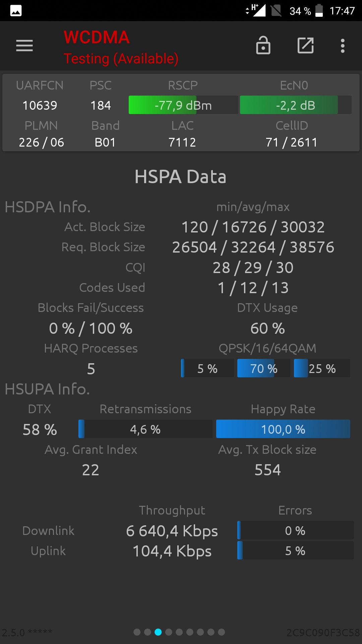Tap the WCDMA title text
Image resolution: width=362 pixels, height=644 pixels.
click(x=97, y=37)
